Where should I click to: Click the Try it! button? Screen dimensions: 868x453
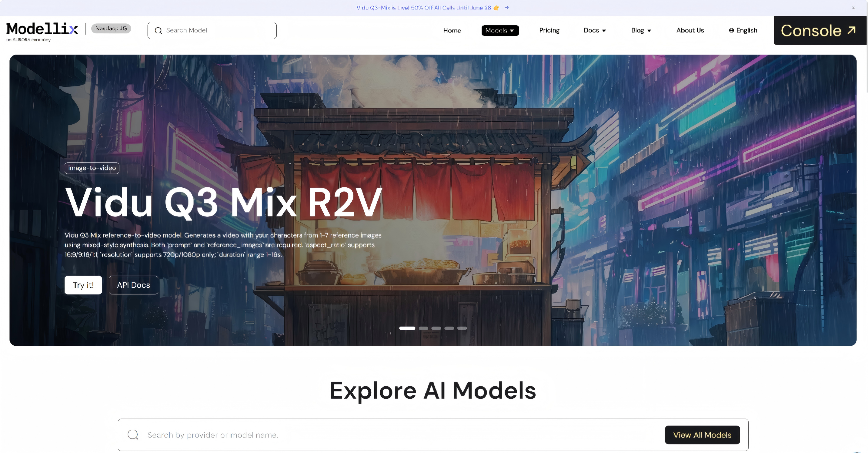point(83,285)
